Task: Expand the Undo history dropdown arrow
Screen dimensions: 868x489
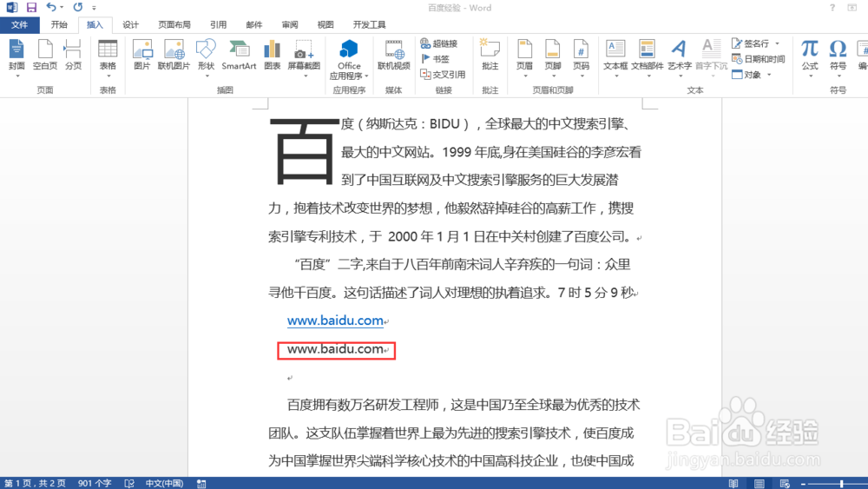Action: (62, 7)
